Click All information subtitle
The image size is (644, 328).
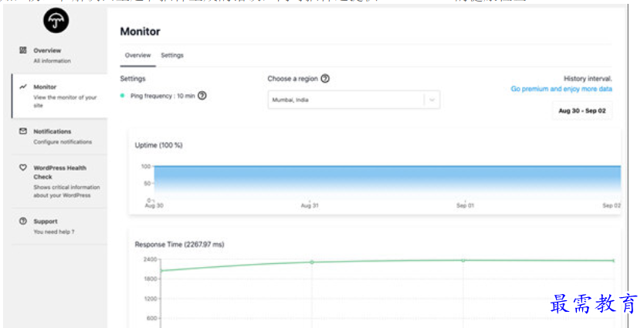coord(52,61)
